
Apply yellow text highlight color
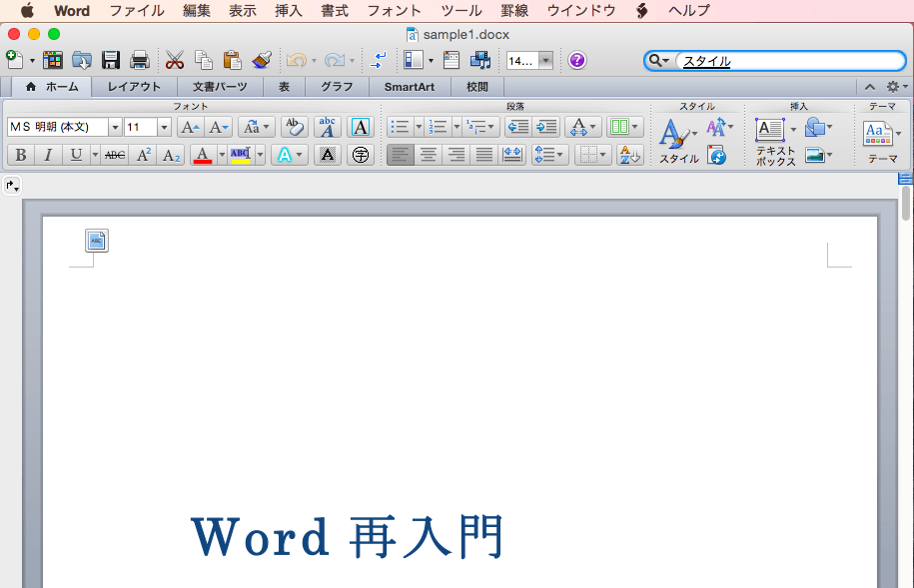(240, 155)
